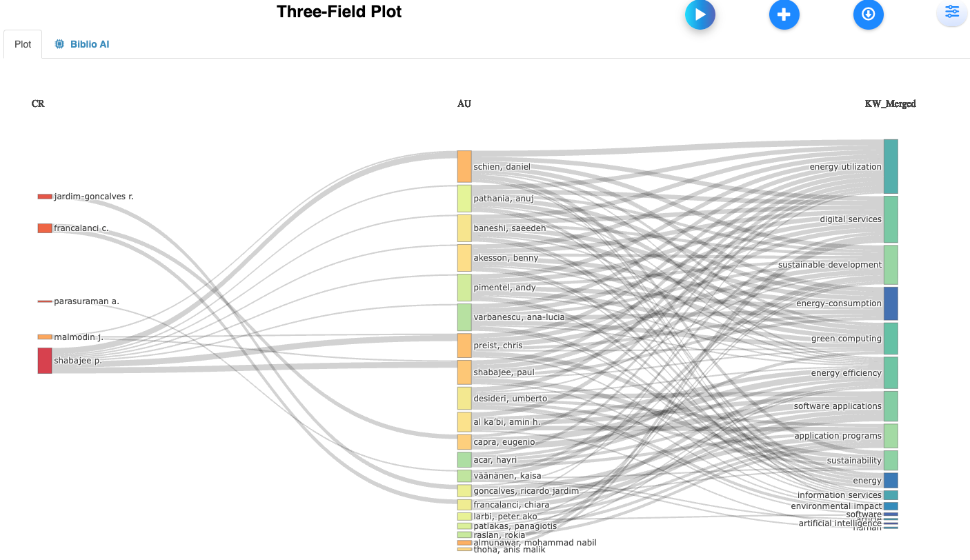Select the energy-consumption blue node
Image resolution: width=970 pixels, height=560 pixels.
pos(891,303)
